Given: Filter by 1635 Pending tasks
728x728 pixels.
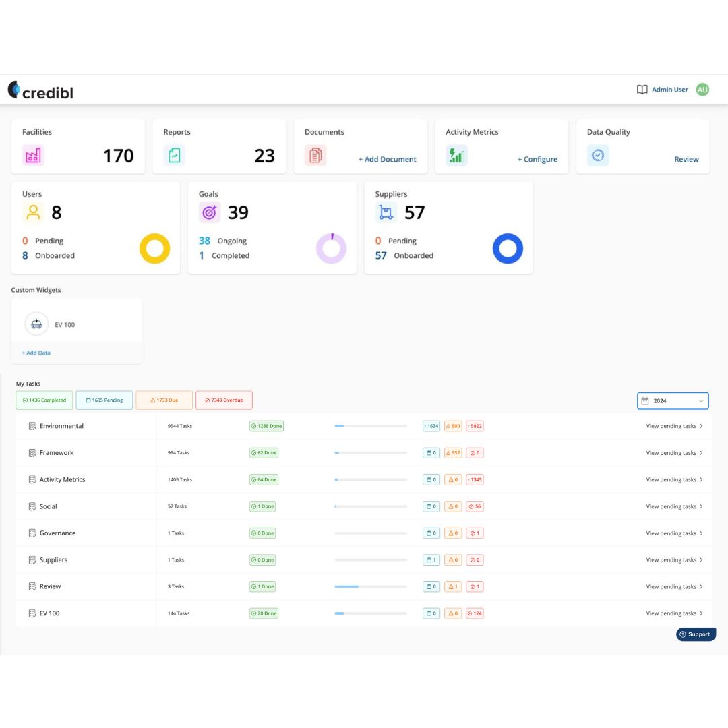Looking at the screenshot, I should click(104, 400).
